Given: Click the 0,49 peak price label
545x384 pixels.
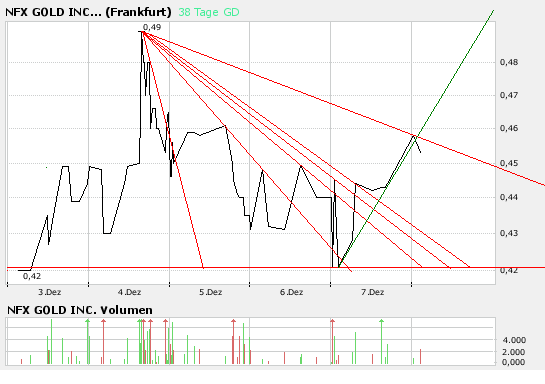Looking at the screenshot, I should click(152, 27).
